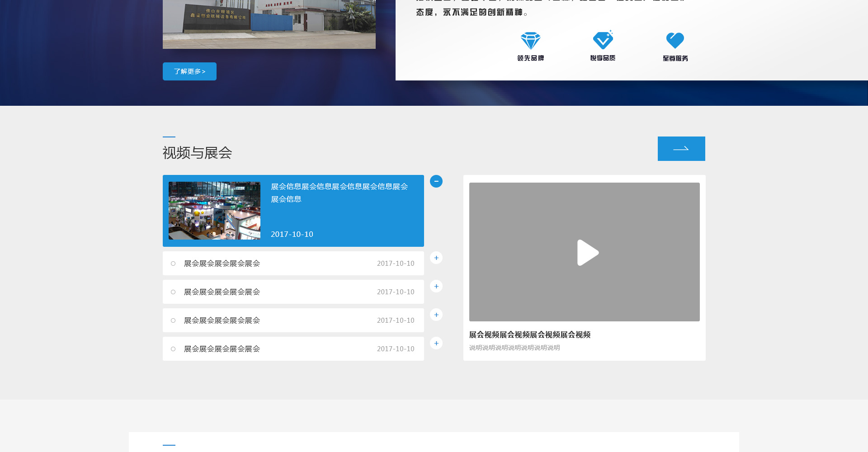Click the 说明 description text under the video title
The height and width of the screenshot is (452, 868).
point(514,348)
